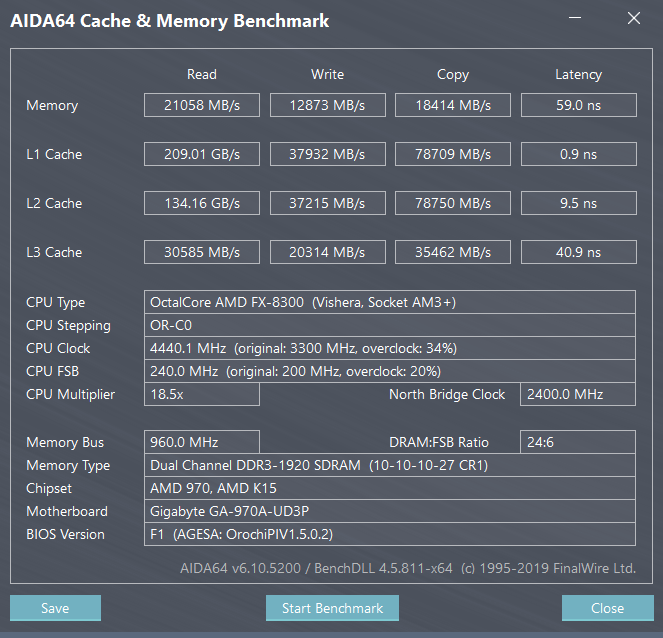The image size is (663, 638).
Task: Click the North Bridge Clock value
Action: [578, 394]
